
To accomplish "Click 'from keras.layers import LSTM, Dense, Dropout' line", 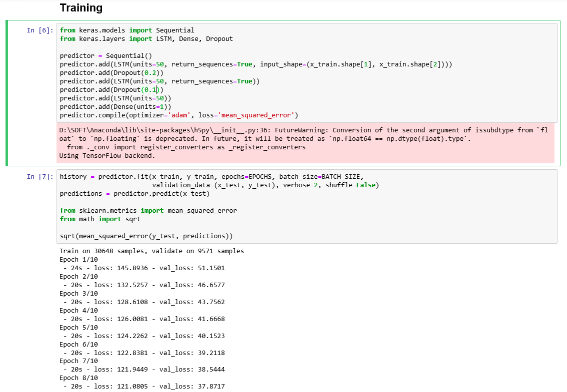I will [146, 38].
